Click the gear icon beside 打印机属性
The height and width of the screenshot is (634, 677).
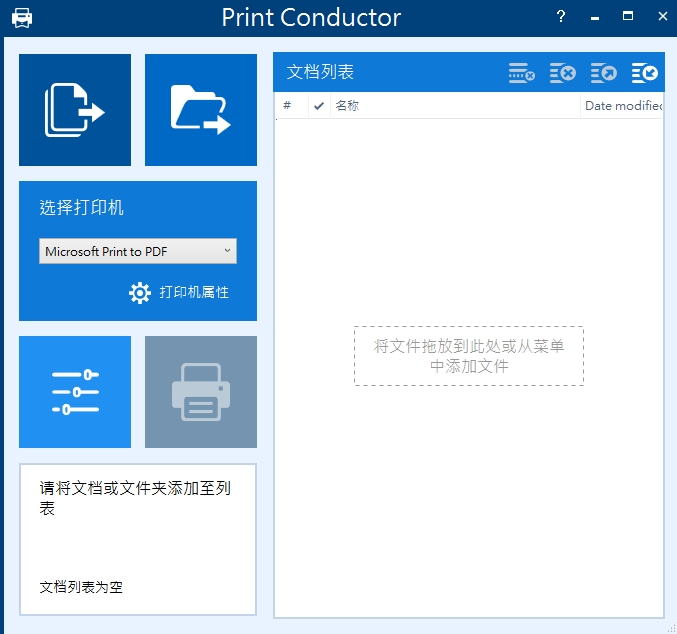tap(140, 293)
